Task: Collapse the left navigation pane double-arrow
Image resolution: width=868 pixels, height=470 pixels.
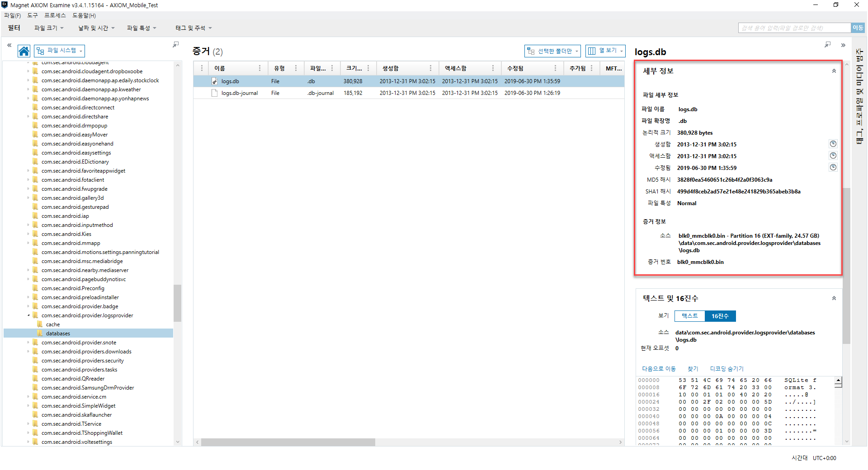Action: click(x=9, y=45)
